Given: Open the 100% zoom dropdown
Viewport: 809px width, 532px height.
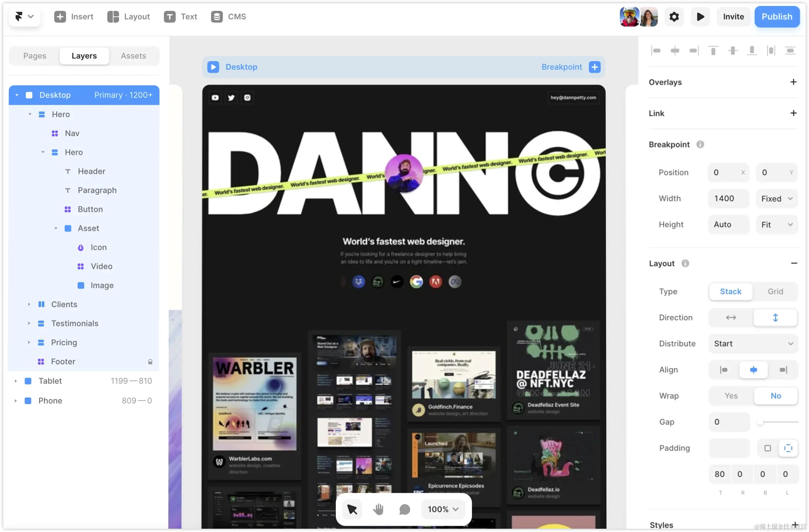Looking at the screenshot, I should pos(443,509).
